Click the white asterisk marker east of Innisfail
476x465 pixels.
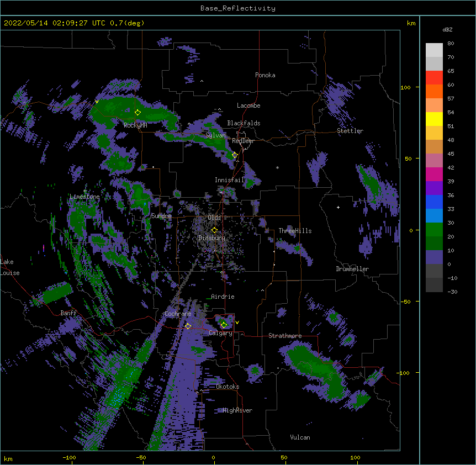(277, 167)
